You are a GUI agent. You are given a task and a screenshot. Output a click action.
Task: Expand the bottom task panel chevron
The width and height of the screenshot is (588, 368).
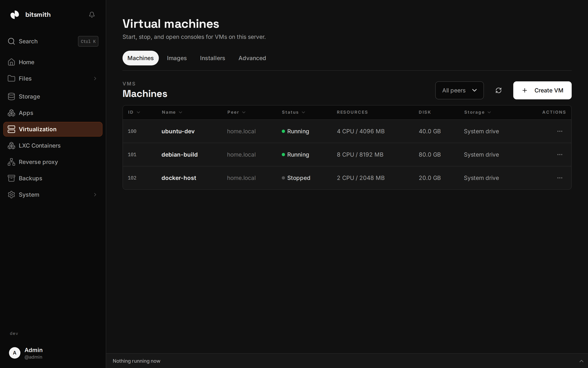click(x=581, y=361)
